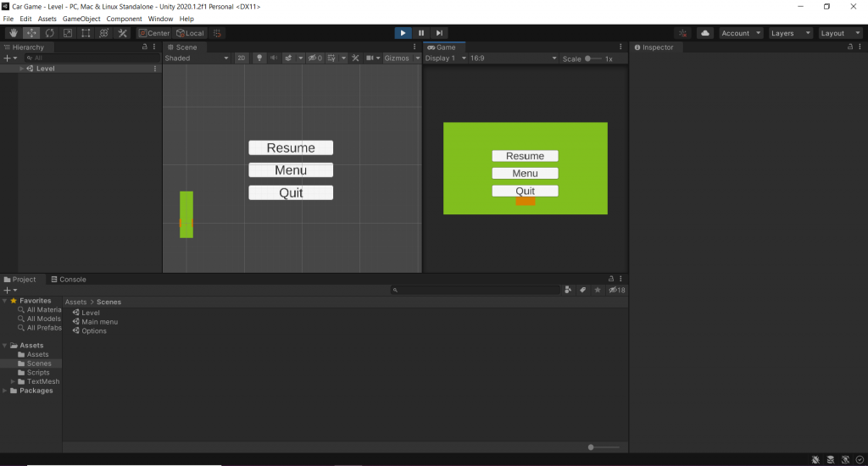
Task: Switch to the Console tab
Action: tap(68, 279)
